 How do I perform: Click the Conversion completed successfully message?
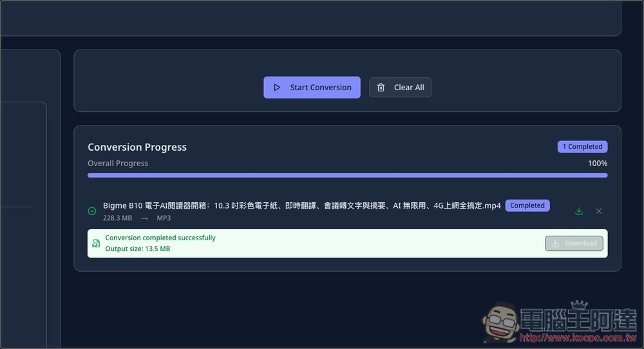click(160, 238)
